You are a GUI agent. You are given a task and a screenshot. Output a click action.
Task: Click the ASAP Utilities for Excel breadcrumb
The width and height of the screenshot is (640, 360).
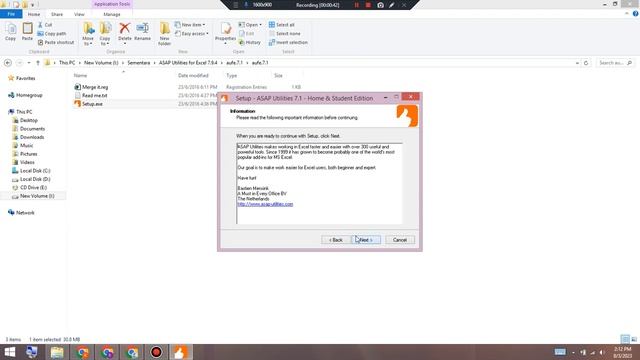188,63
